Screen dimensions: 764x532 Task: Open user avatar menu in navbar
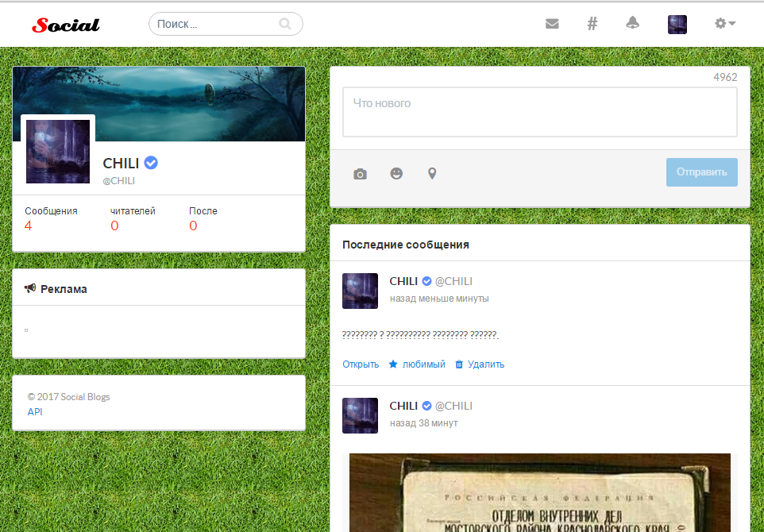pos(677,24)
